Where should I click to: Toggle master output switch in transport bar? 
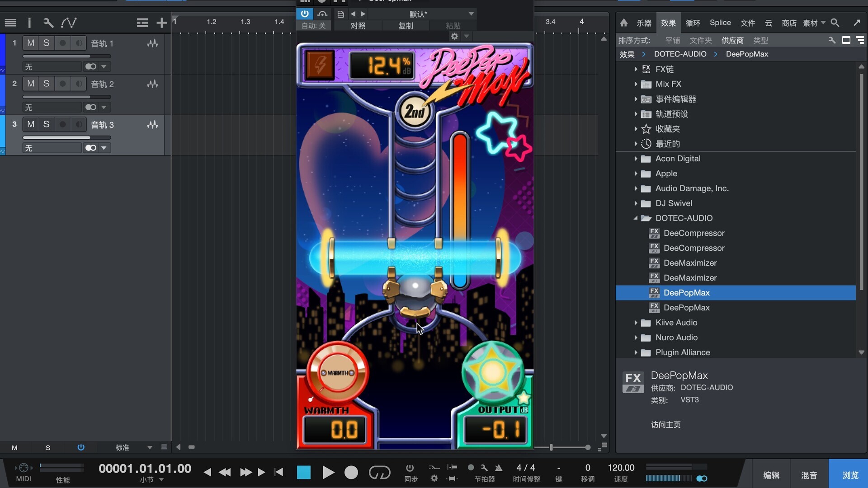coord(702,478)
